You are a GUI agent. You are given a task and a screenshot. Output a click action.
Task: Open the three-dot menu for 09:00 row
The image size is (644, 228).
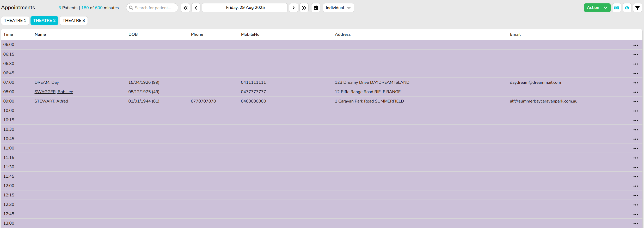[635, 101]
